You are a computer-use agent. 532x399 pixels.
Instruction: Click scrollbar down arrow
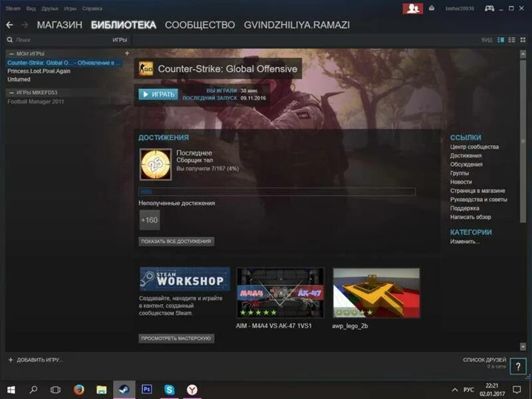coord(523,346)
